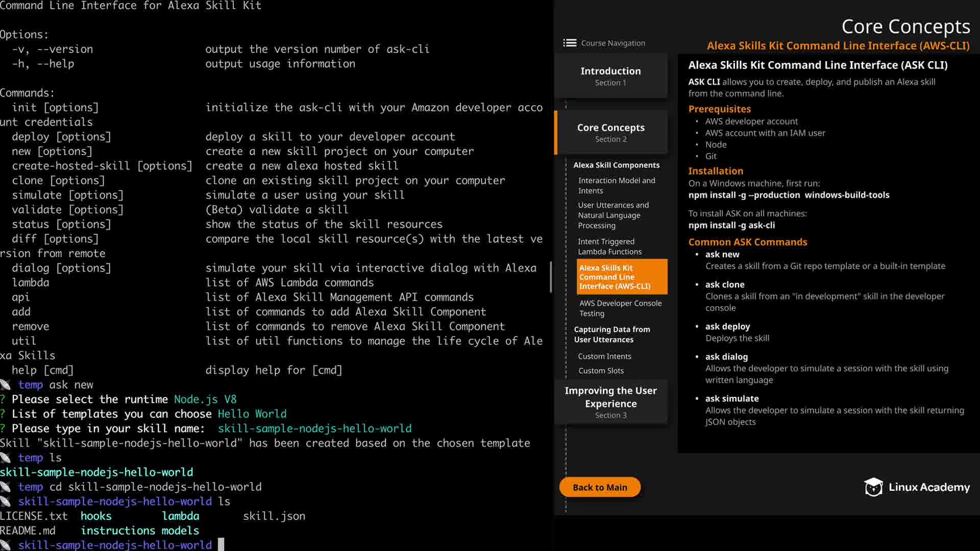The image size is (980, 551).
Task: Select highlighted Alexa Skills Kit Command Line Interface item
Action: 621,277
